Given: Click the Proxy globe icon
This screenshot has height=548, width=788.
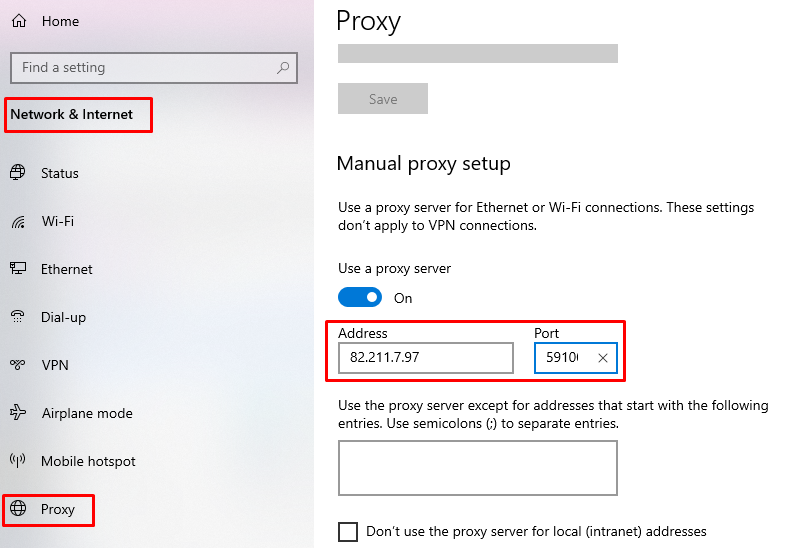Looking at the screenshot, I should coord(18,508).
